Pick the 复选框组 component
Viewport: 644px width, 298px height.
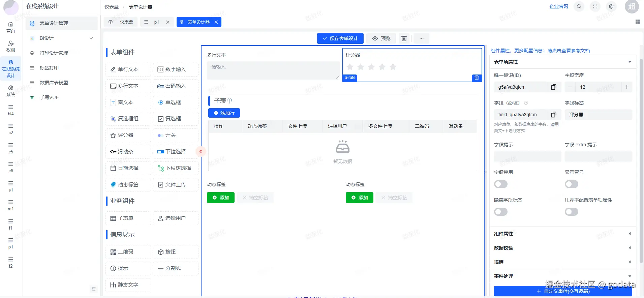coord(128,119)
